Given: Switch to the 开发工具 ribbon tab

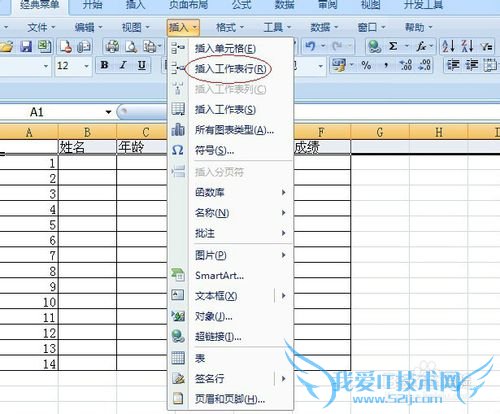Looking at the screenshot, I should [x=423, y=5].
